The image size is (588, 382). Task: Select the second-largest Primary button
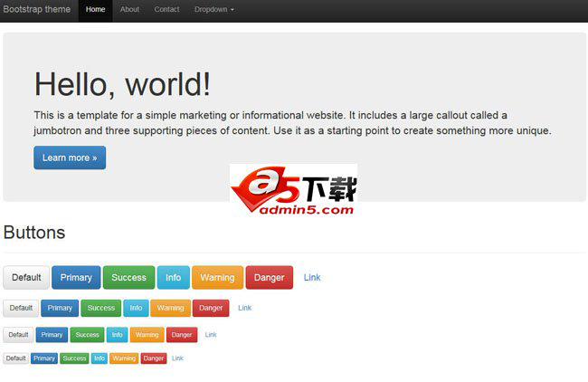click(60, 308)
